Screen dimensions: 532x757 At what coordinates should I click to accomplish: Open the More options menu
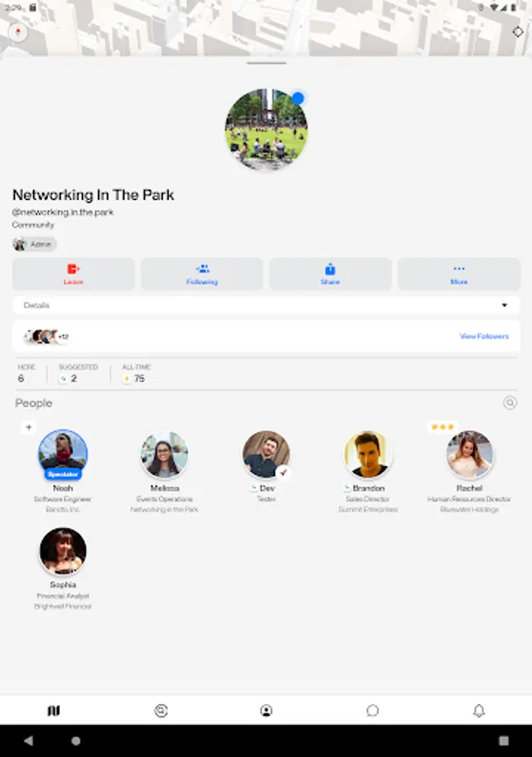(x=459, y=274)
